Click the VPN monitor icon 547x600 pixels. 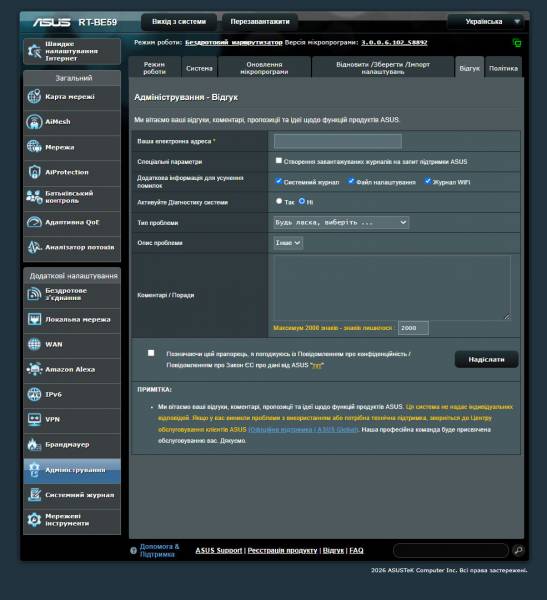(x=34, y=419)
